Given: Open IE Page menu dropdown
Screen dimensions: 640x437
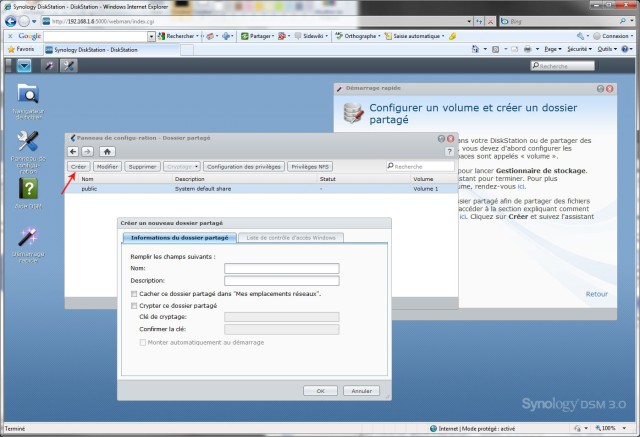Looking at the screenshot, I should pos(553,49).
